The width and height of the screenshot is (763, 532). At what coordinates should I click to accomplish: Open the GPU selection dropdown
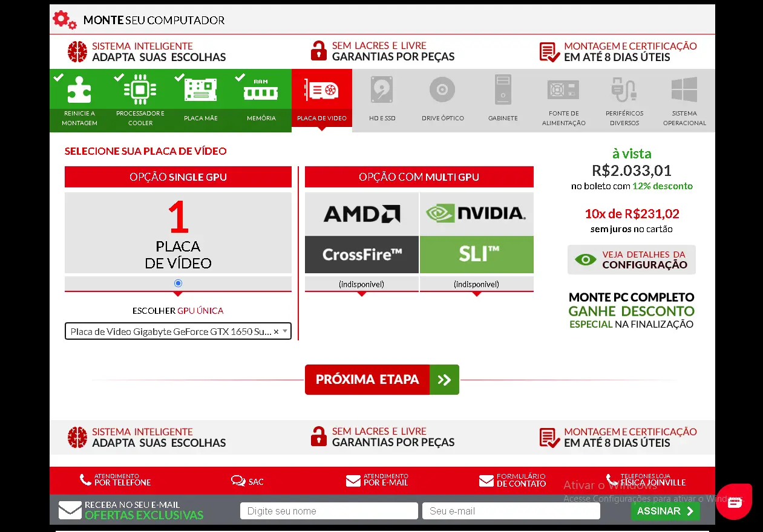178,331
